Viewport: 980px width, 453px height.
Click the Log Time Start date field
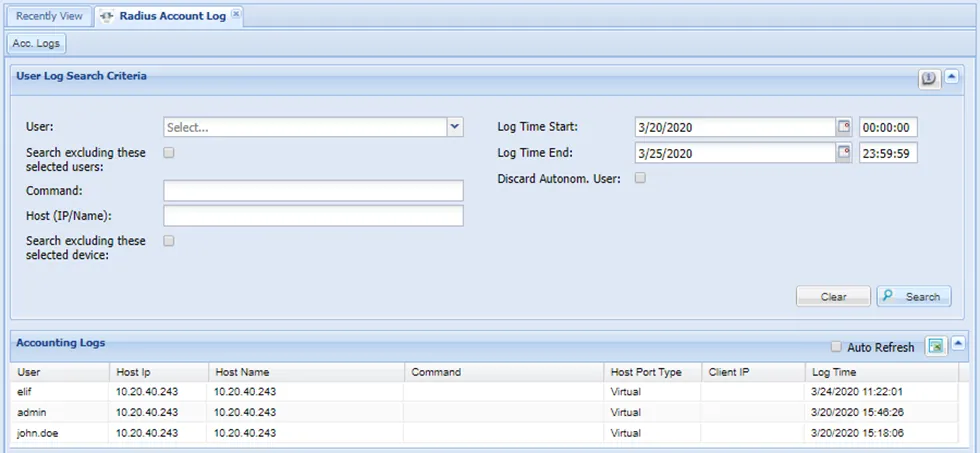735,127
